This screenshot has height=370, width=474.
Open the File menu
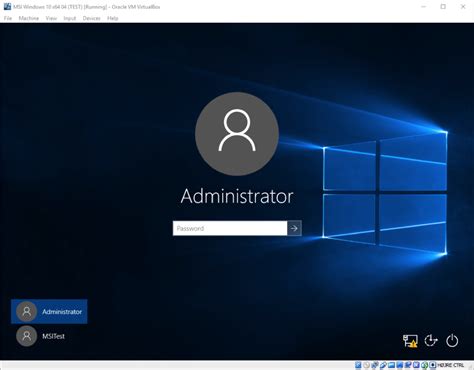[8, 18]
